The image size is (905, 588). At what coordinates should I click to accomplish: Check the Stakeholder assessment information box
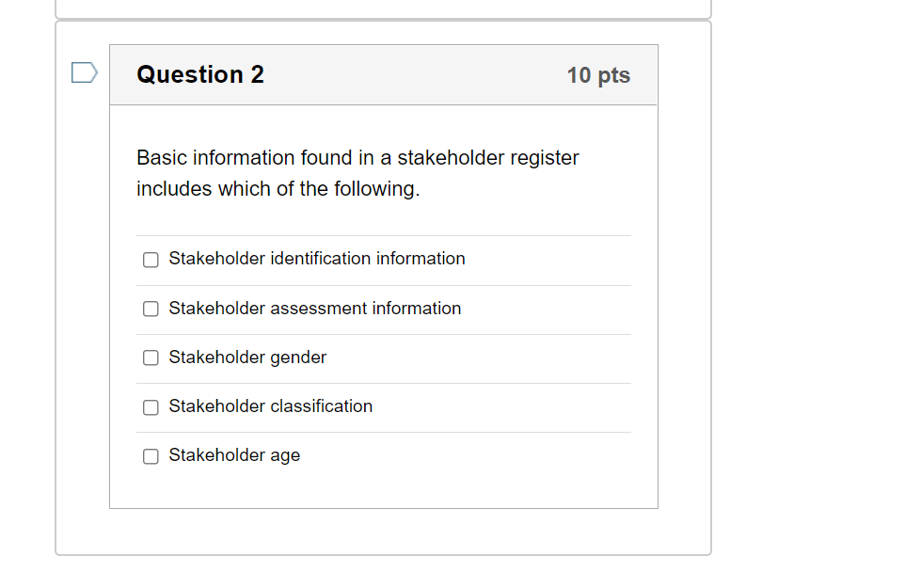[151, 309]
